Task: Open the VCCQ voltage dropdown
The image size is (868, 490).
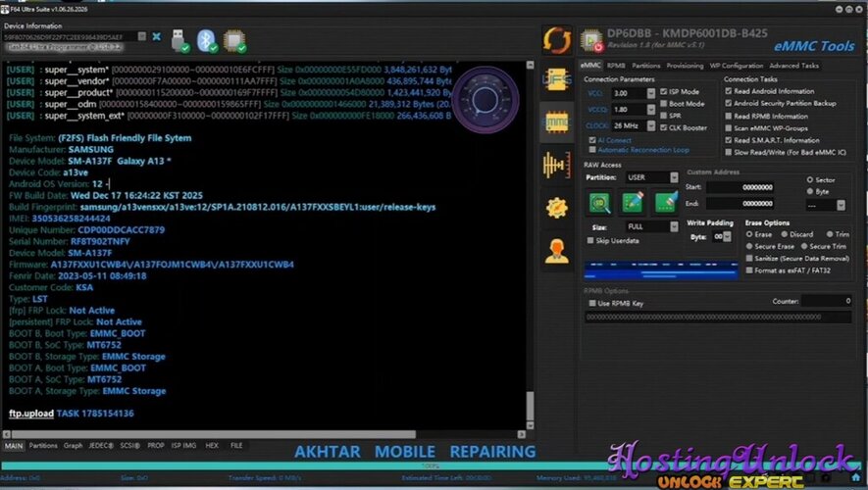Action: click(x=651, y=110)
